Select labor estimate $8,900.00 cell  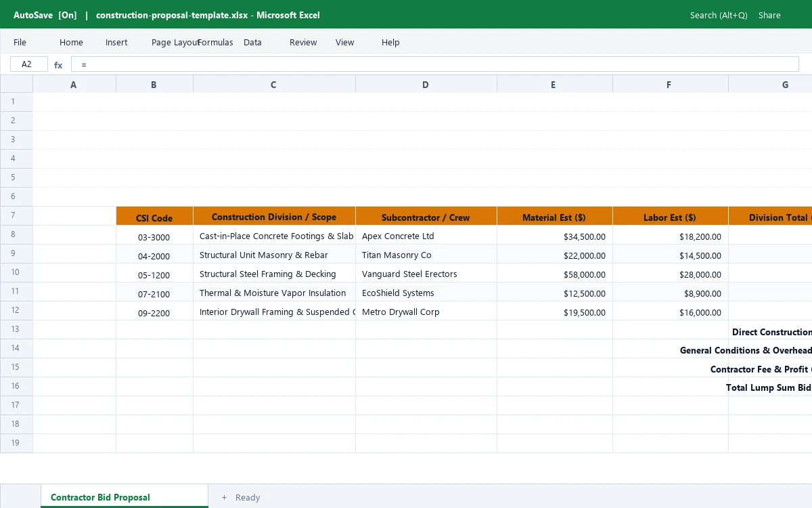pyautogui.click(x=671, y=292)
